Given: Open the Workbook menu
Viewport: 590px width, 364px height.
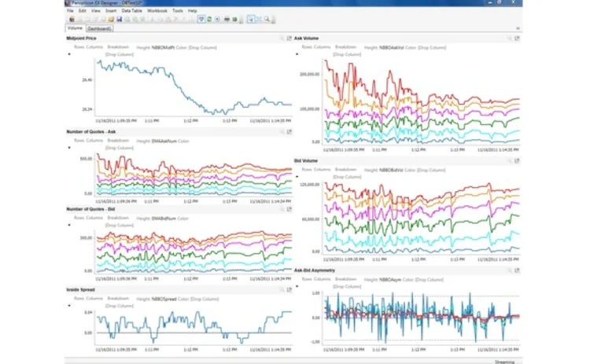Looking at the screenshot, I should pyautogui.click(x=157, y=11).
